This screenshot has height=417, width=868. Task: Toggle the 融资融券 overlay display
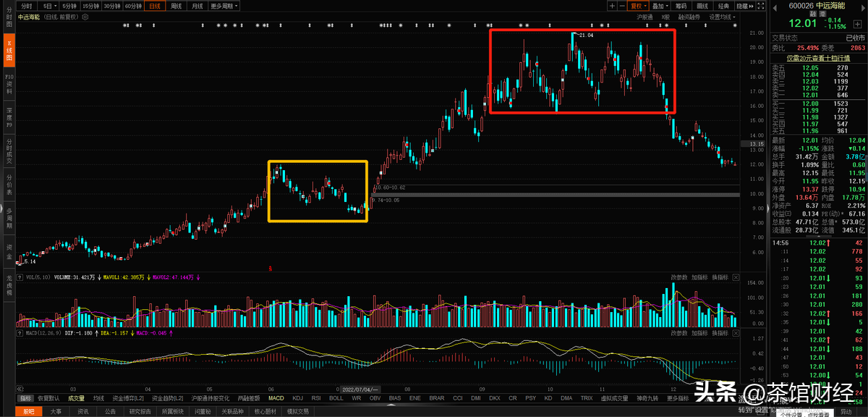pyautogui.click(x=688, y=16)
